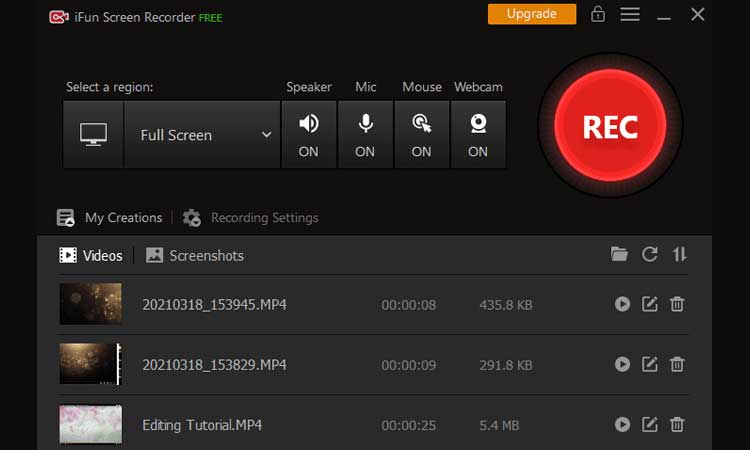Viewport: 750px width, 450px height.
Task: Toggle the Speaker audio recording
Action: tap(309, 134)
